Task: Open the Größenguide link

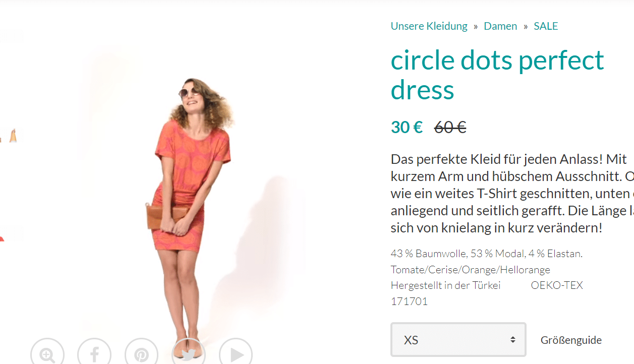Action: pyautogui.click(x=571, y=340)
